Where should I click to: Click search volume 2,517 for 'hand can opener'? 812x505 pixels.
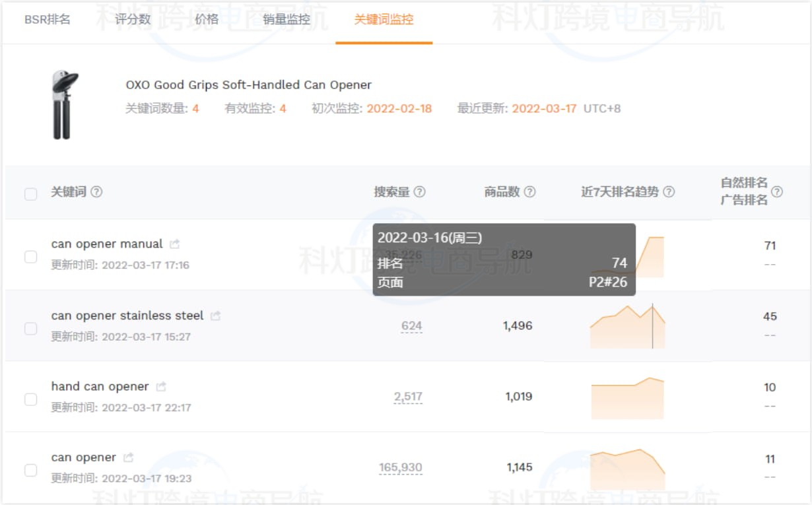point(408,397)
